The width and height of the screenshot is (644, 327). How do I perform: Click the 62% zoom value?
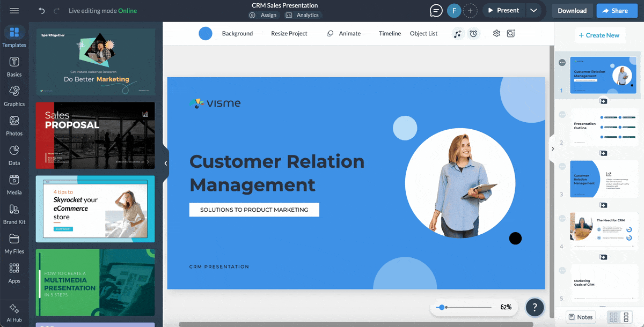(506, 307)
